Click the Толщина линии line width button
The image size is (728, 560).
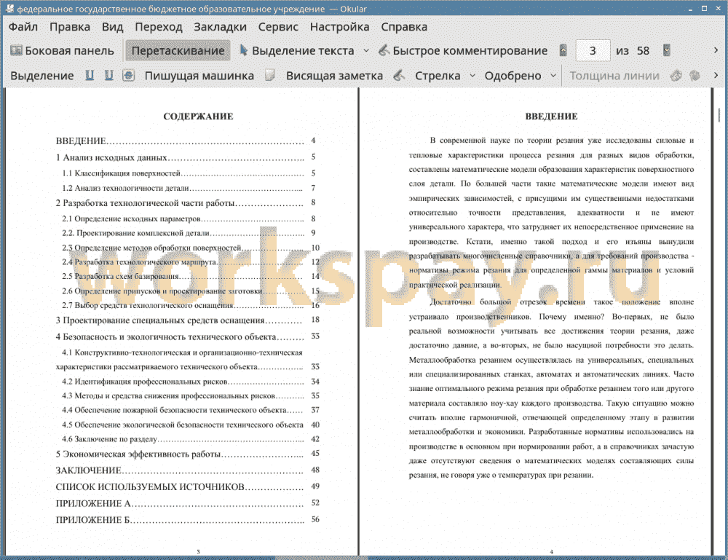pyautogui.click(x=614, y=76)
